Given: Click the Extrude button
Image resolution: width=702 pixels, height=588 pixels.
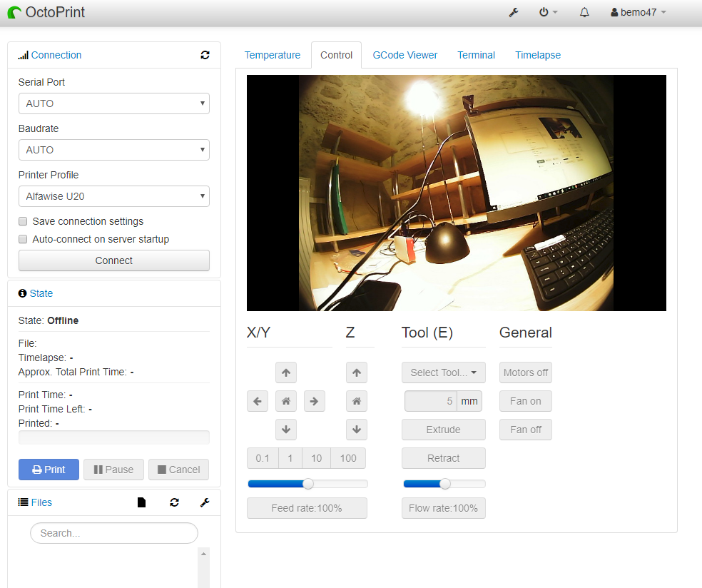Looking at the screenshot, I should (x=443, y=430).
